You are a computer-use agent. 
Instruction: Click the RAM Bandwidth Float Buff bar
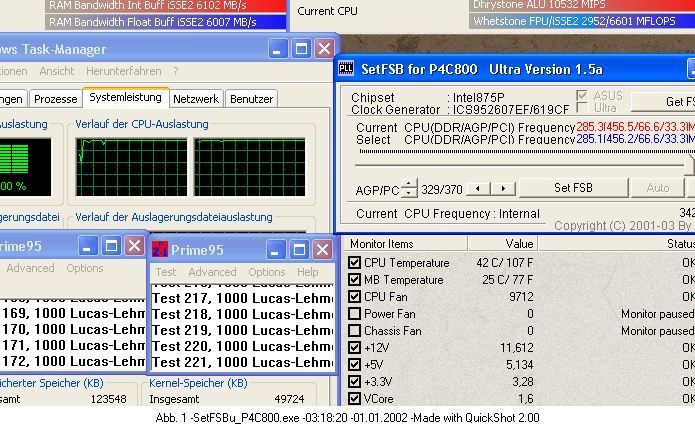tap(165, 22)
